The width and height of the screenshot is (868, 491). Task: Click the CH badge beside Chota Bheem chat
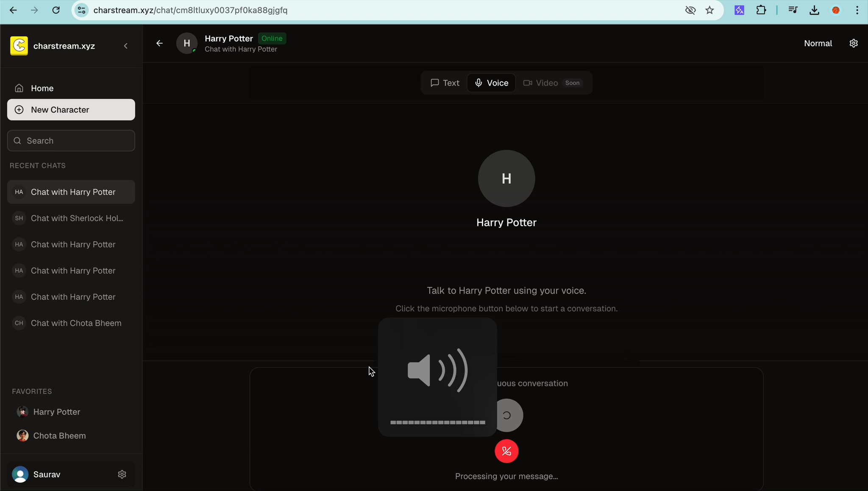tap(19, 323)
